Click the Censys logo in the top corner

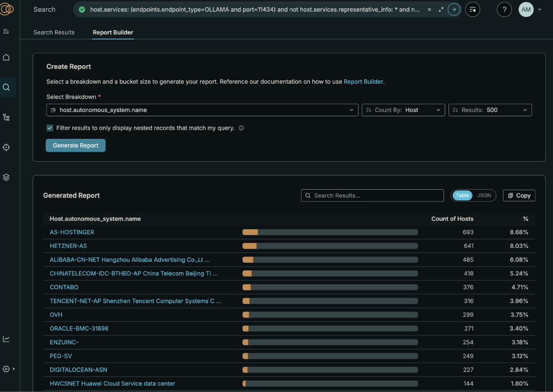(8, 9)
